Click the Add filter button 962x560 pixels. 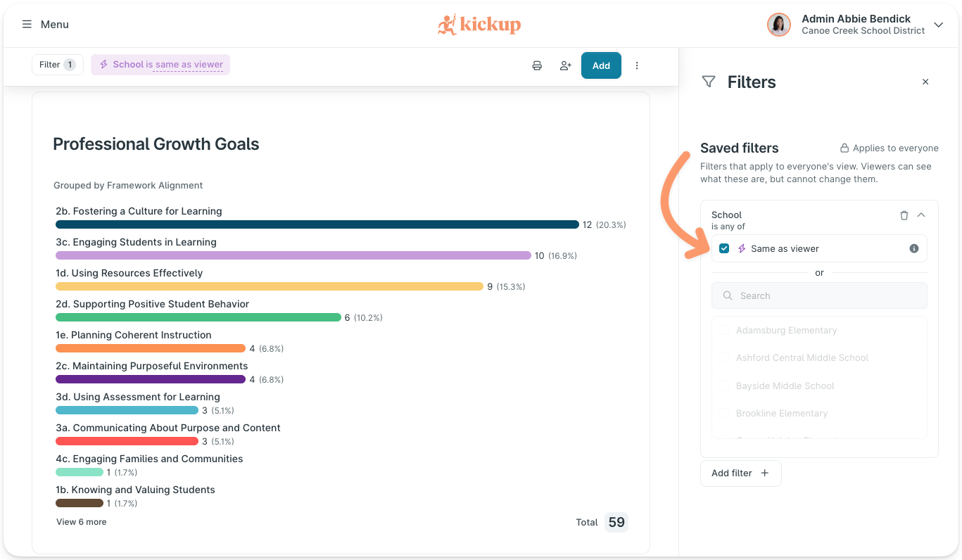(x=740, y=473)
